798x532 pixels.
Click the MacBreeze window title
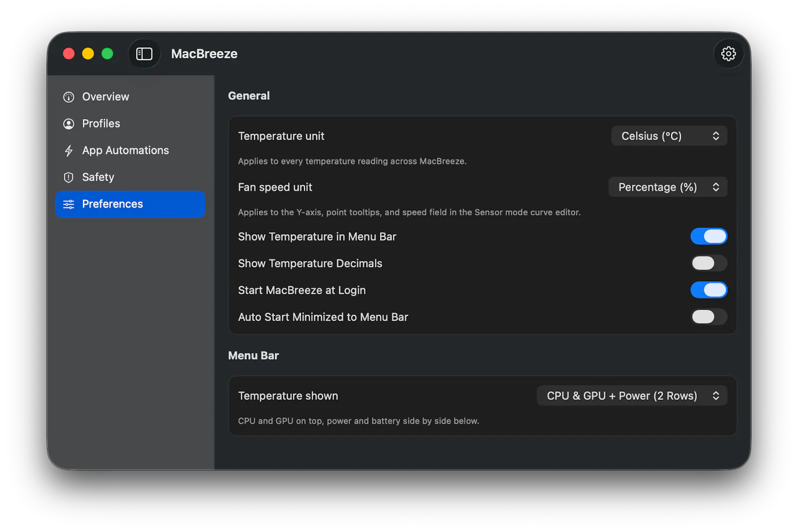(x=204, y=54)
